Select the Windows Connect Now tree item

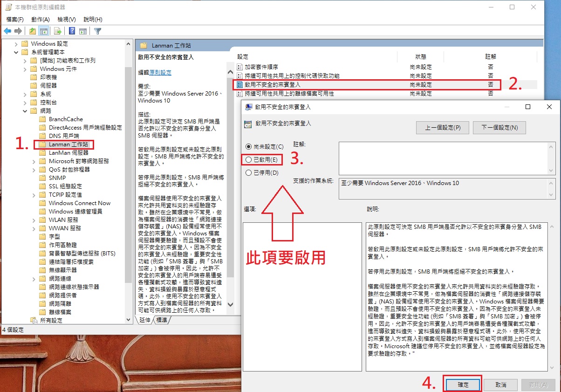(x=80, y=203)
